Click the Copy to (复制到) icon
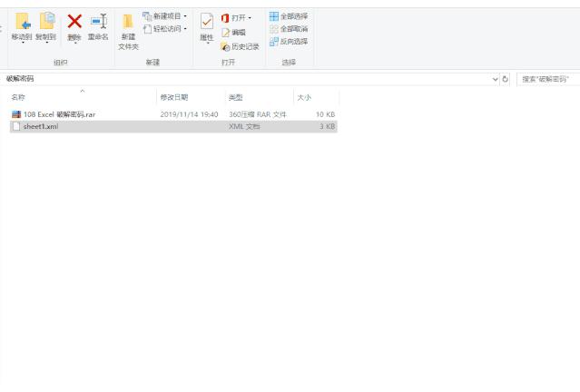 pos(46,21)
